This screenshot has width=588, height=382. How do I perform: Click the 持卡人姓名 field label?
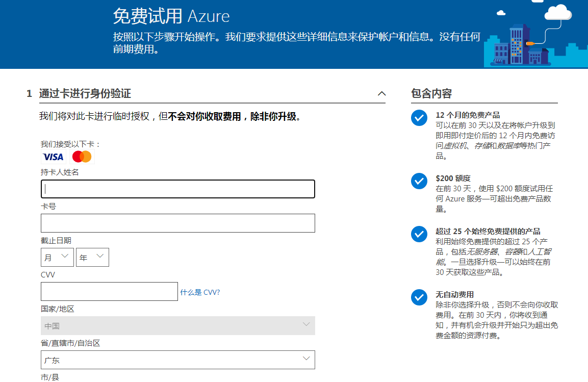(60, 172)
